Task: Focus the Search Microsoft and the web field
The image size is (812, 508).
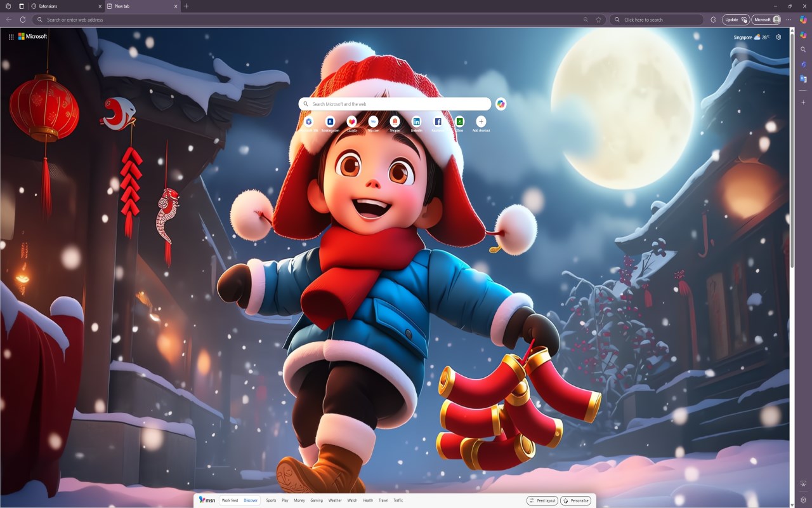Action: click(x=395, y=104)
